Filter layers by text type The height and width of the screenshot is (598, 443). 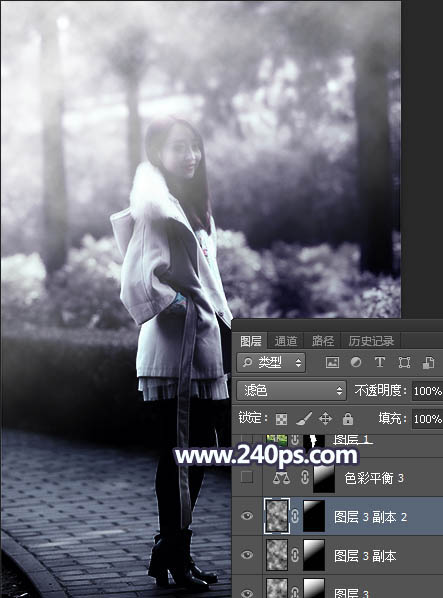(x=380, y=362)
